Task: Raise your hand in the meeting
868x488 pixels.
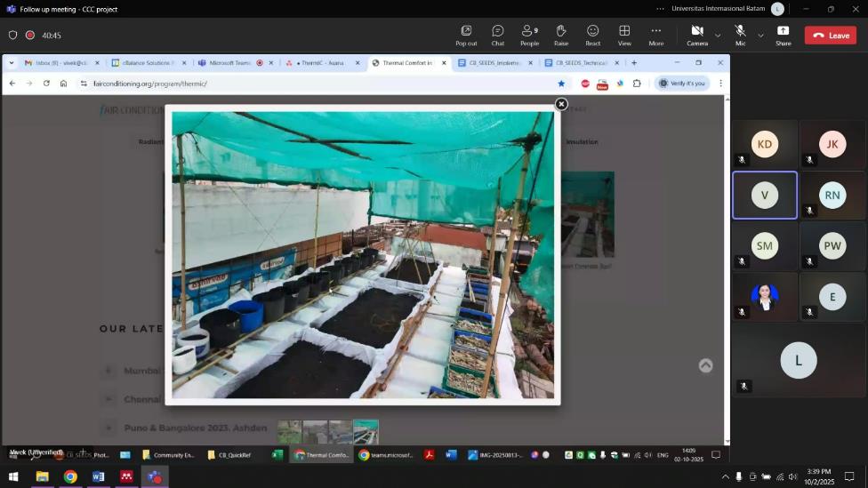Action: tap(560, 35)
